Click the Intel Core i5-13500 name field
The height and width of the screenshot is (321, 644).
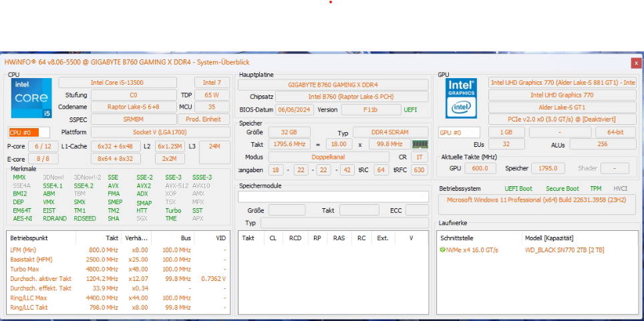coord(118,83)
